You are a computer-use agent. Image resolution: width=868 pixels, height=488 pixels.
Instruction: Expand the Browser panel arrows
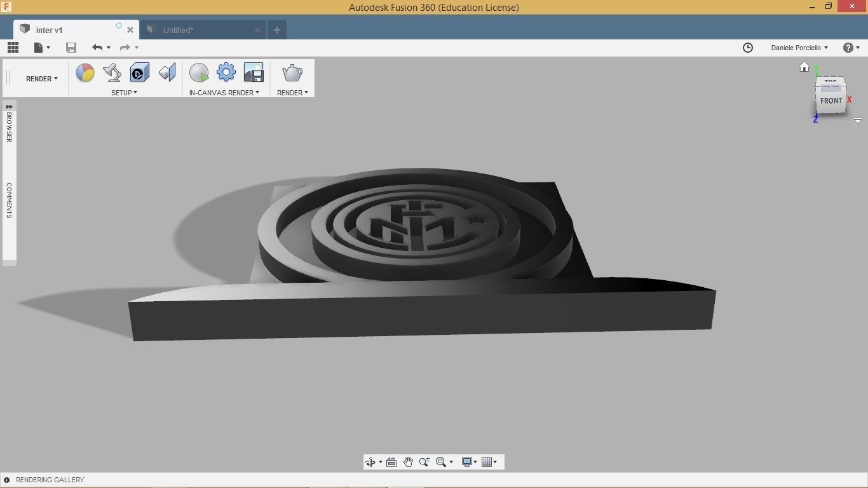10,106
